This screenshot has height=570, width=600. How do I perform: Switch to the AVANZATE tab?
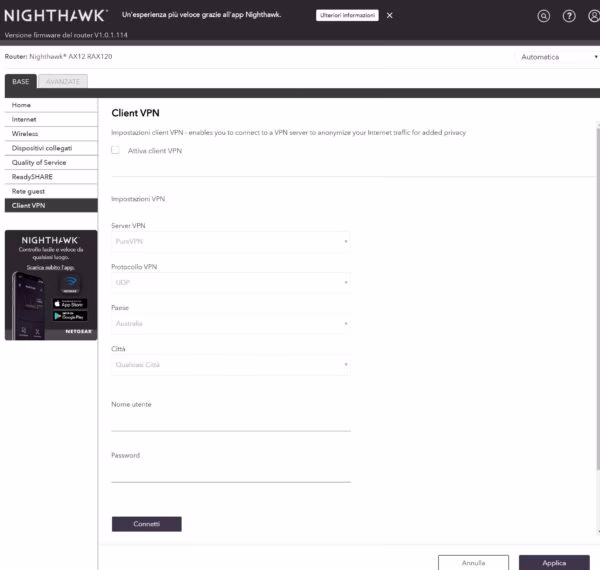[63, 81]
